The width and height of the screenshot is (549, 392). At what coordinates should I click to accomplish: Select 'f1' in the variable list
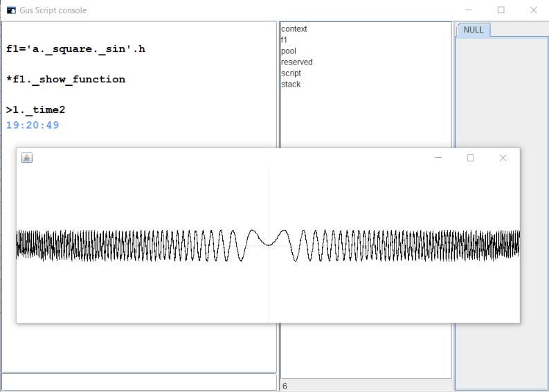coord(284,40)
